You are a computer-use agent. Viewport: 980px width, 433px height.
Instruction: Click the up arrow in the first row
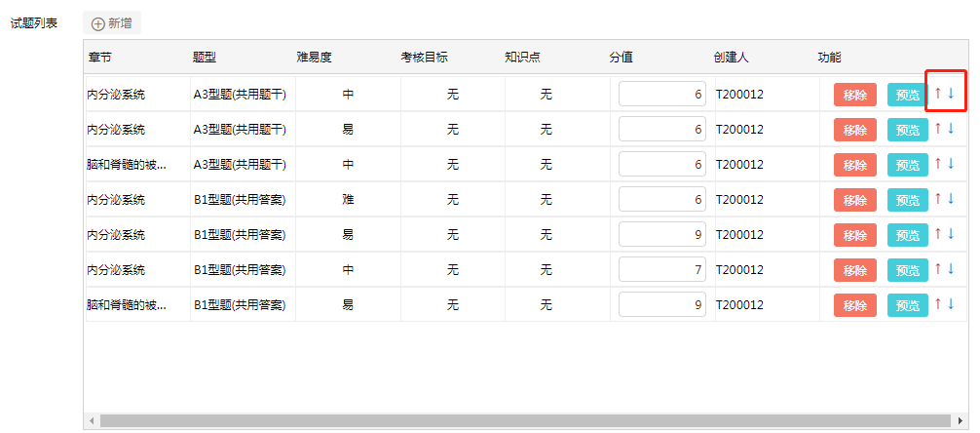tap(938, 94)
